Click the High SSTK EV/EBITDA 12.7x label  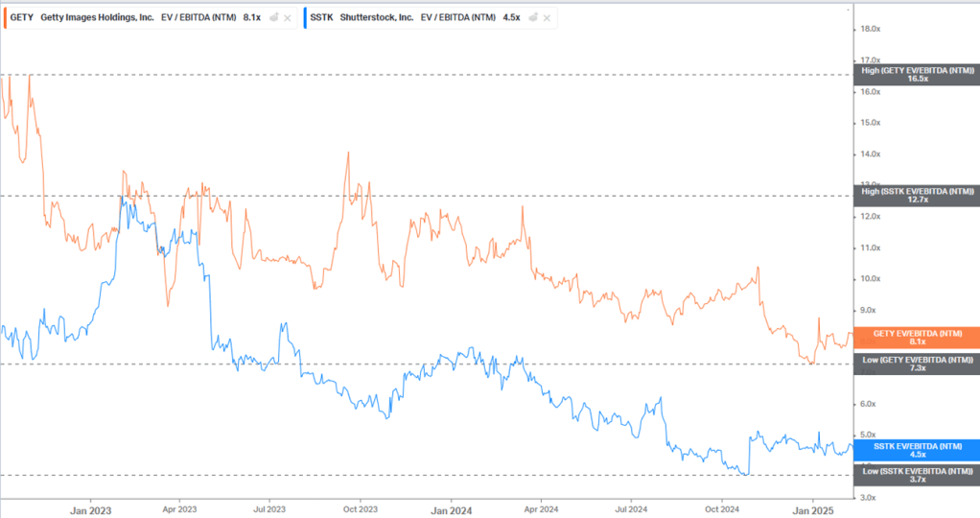(916, 198)
